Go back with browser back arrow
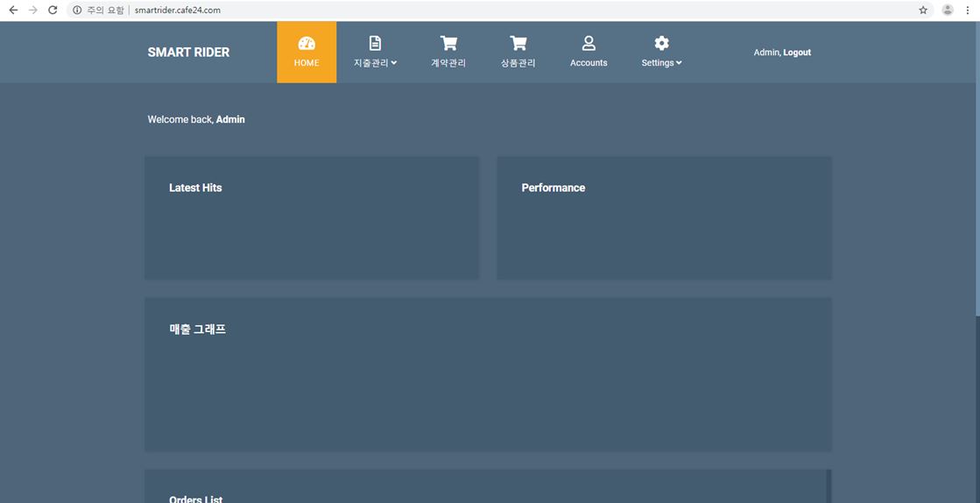Viewport: 980px width, 503px height. click(13, 10)
